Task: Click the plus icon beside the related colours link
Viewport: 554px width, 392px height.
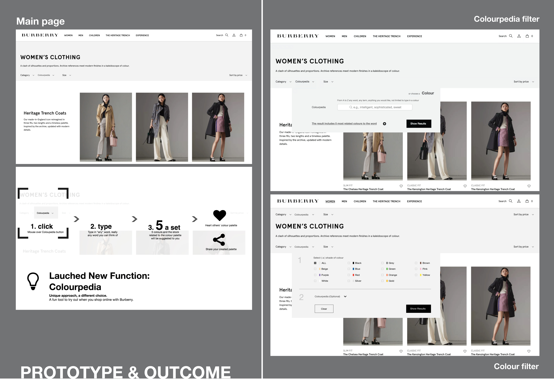Action: (385, 123)
